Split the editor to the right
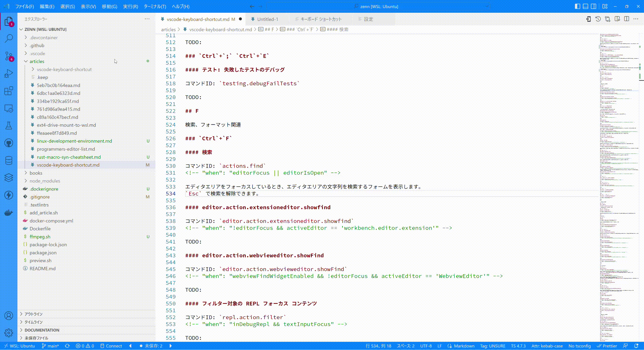644x350 pixels. point(627,19)
